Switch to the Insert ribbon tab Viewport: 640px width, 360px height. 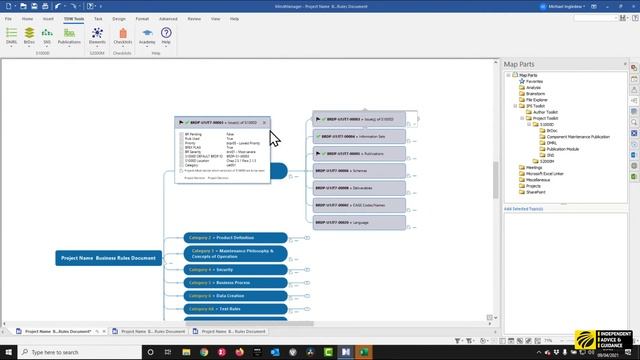click(48, 19)
